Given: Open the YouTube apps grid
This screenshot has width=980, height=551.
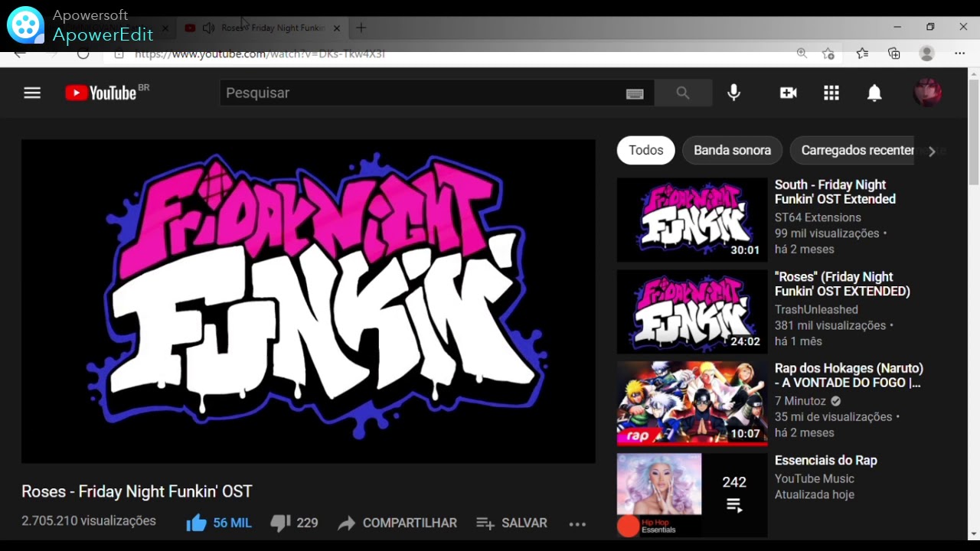Looking at the screenshot, I should (x=831, y=93).
